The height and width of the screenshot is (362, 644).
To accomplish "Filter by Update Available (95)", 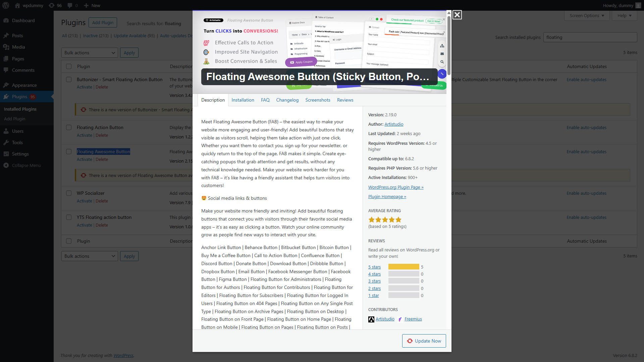I will (x=134, y=36).
